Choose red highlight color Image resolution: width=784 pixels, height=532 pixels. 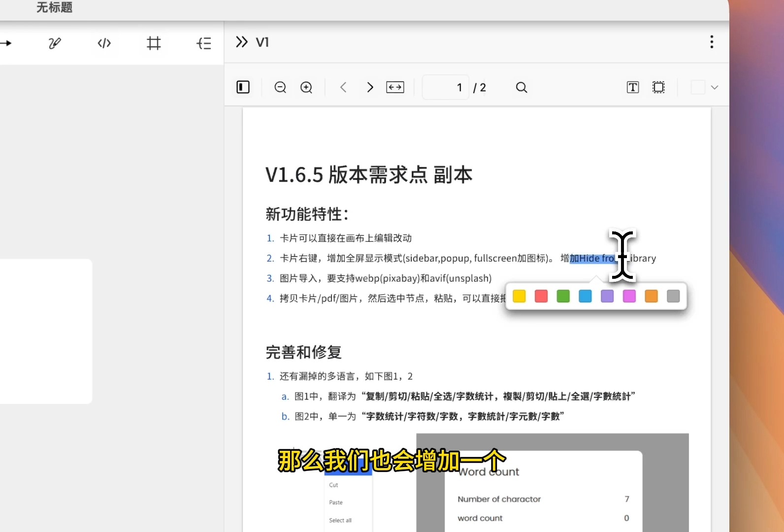(541, 296)
